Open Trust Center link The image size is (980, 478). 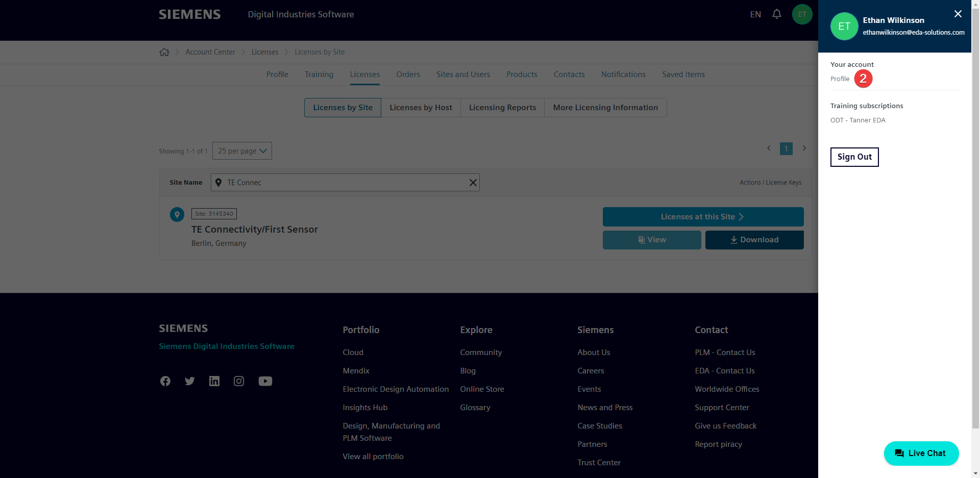coord(599,463)
